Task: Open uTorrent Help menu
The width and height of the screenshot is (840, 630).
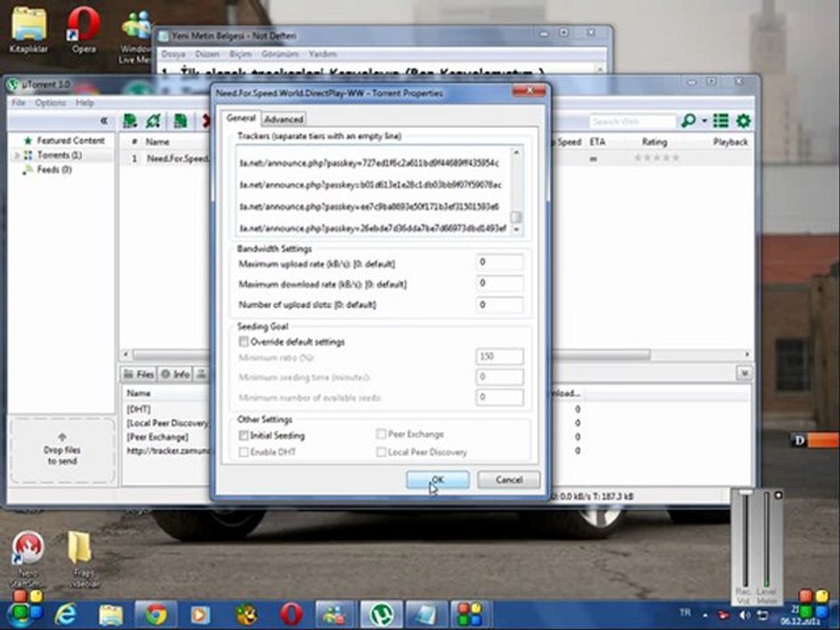Action: [x=85, y=102]
